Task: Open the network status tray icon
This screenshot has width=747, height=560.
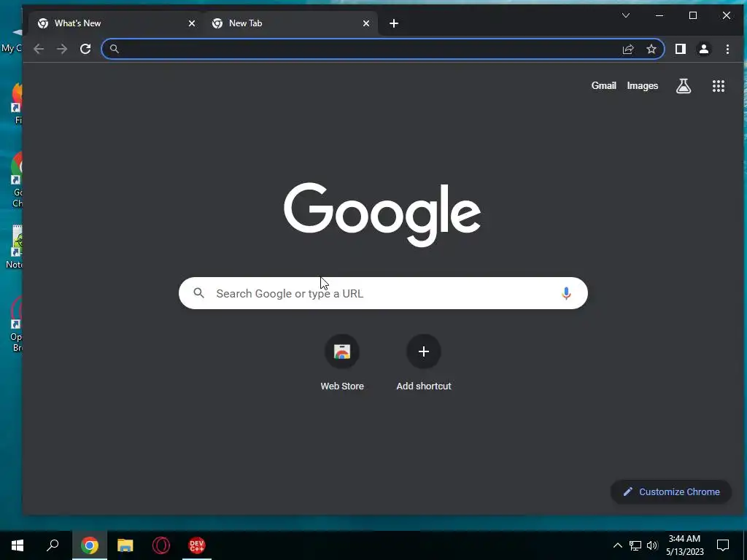Action: pos(635,545)
